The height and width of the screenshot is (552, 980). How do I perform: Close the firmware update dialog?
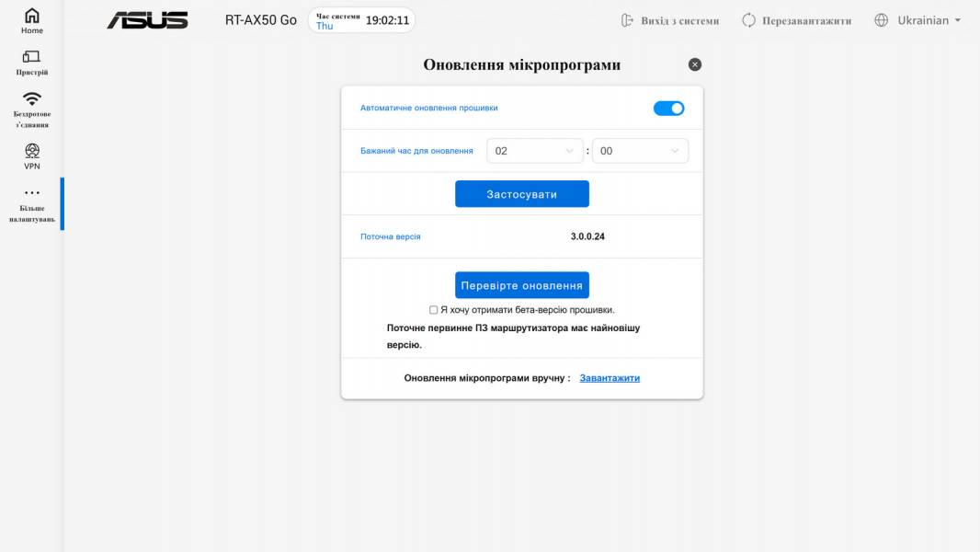coord(694,64)
